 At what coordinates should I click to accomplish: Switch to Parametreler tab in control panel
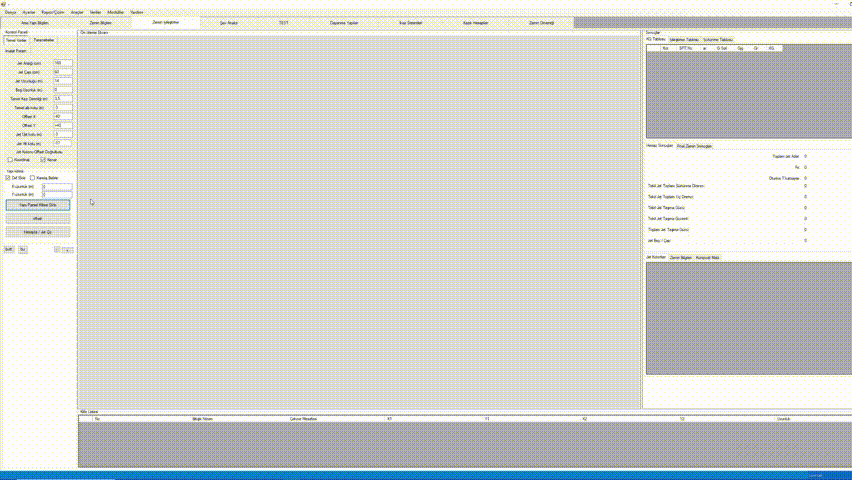(44, 40)
